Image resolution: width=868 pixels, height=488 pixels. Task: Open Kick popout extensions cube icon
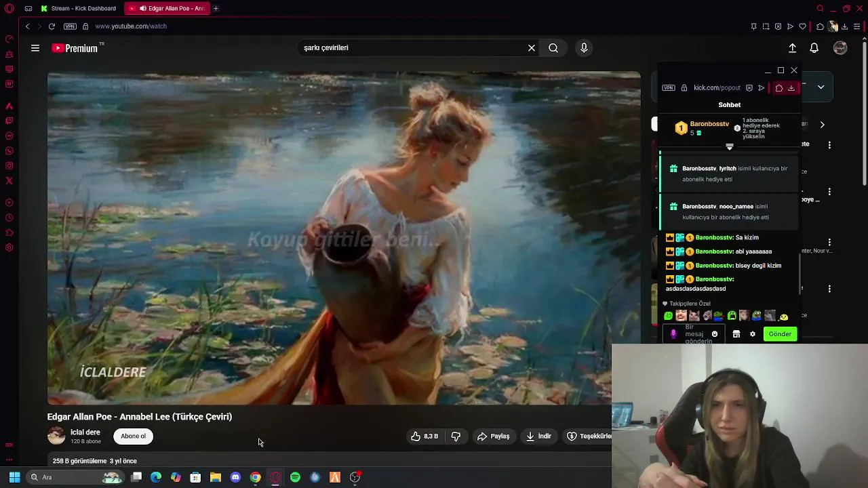[778, 88]
